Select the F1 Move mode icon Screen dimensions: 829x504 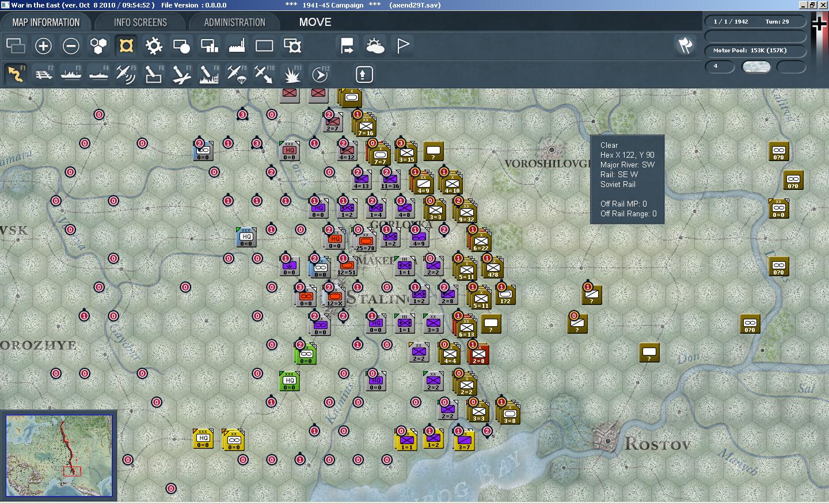click(16, 74)
